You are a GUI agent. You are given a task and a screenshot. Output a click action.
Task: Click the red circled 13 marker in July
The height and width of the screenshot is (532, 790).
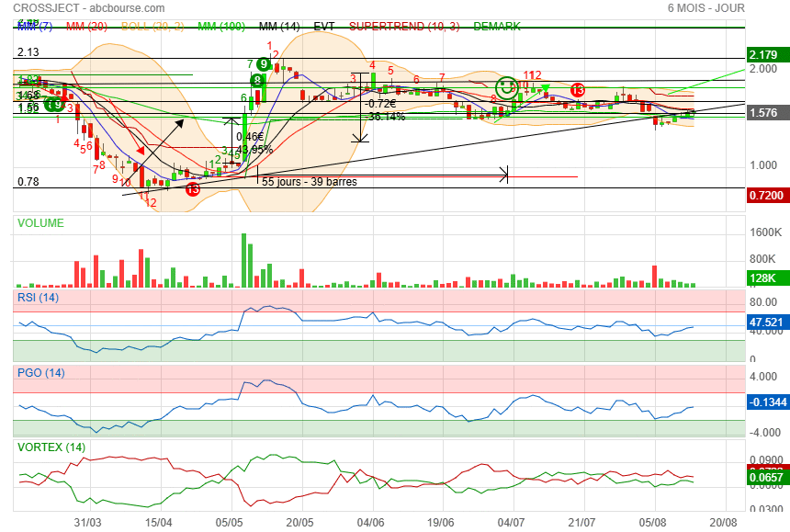[x=578, y=90]
